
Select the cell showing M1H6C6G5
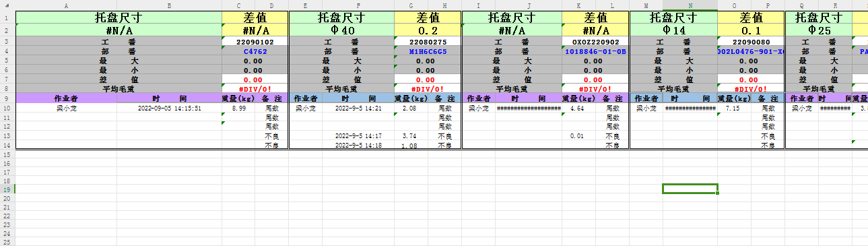[428, 51]
